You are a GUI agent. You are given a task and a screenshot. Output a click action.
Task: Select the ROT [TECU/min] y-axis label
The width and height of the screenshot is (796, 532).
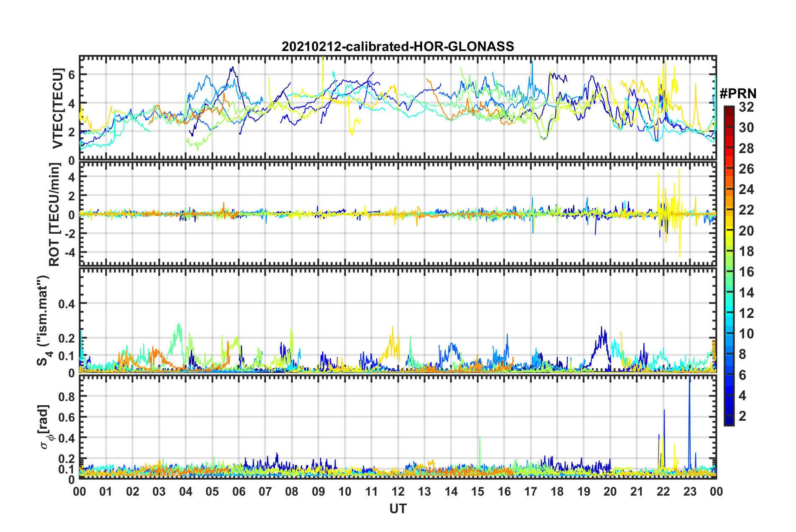(x=54, y=215)
